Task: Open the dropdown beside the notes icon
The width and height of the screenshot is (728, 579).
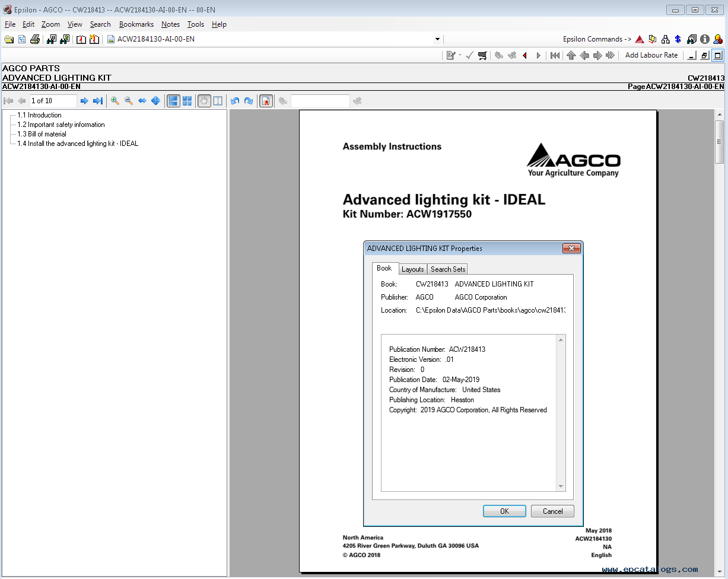Action: (x=460, y=55)
